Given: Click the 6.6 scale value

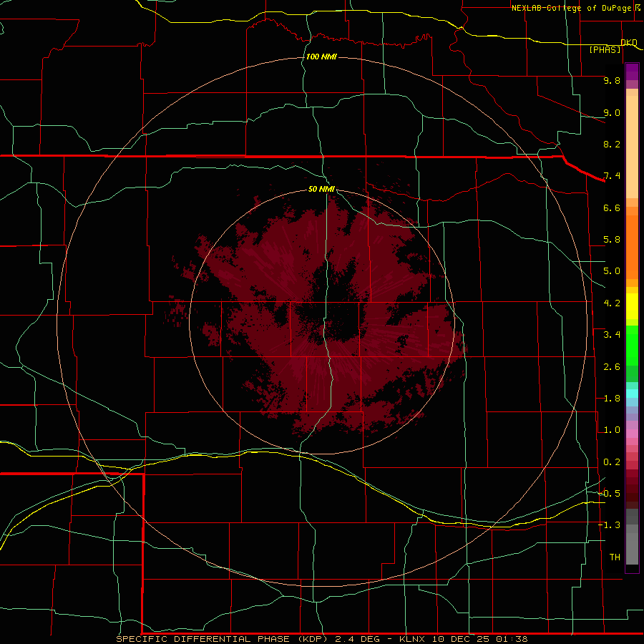Looking at the screenshot, I should pos(612,208).
